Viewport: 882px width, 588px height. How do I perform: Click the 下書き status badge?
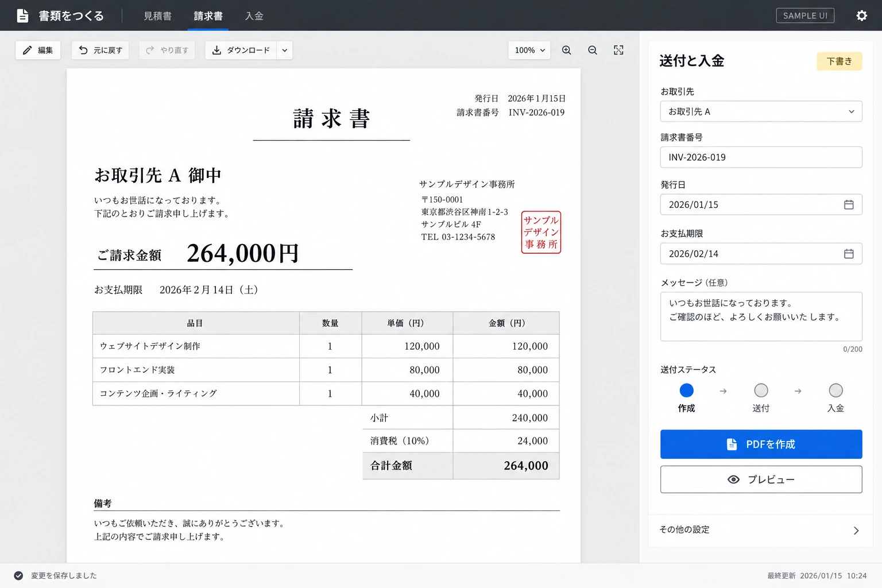point(839,61)
